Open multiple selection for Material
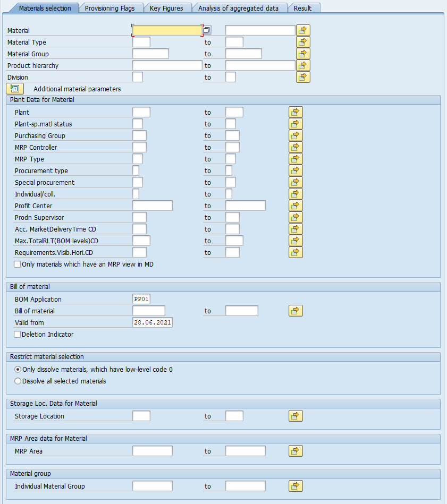This screenshot has height=504, width=447. [x=303, y=30]
